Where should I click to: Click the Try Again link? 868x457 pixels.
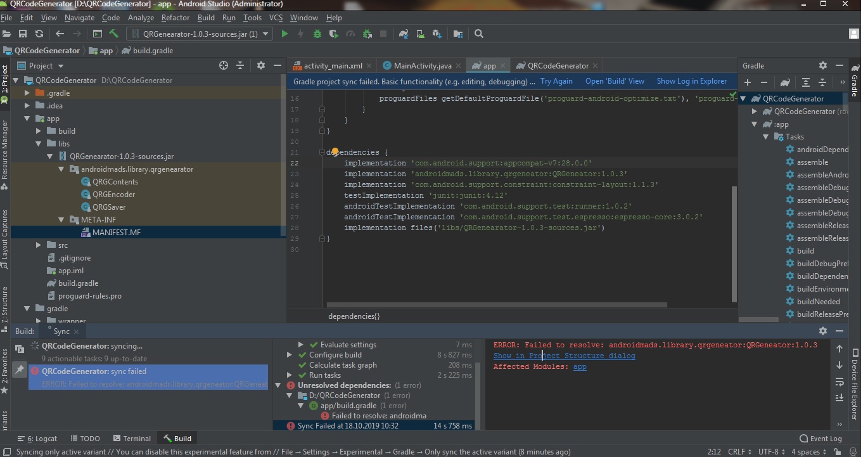[x=556, y=81]
